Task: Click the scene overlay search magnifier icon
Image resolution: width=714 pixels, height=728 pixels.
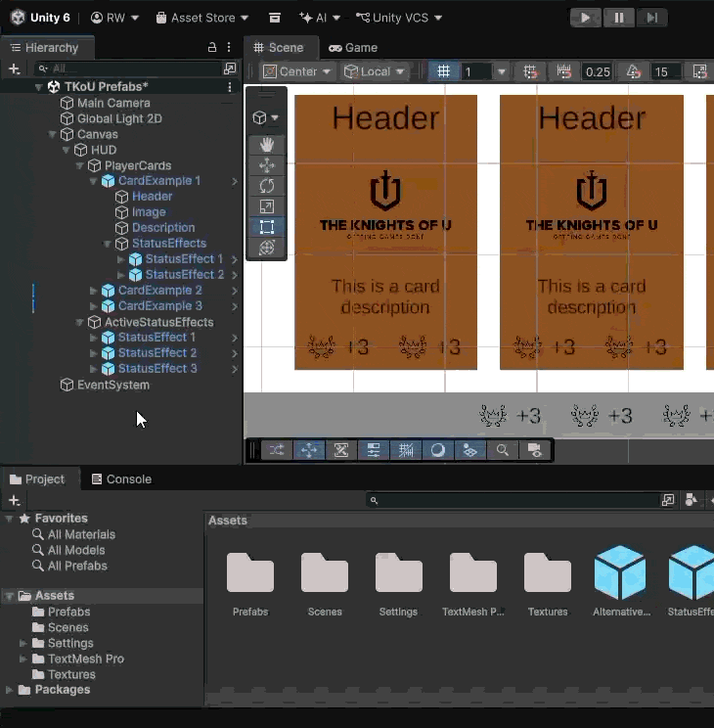Action: pos(503,450)
